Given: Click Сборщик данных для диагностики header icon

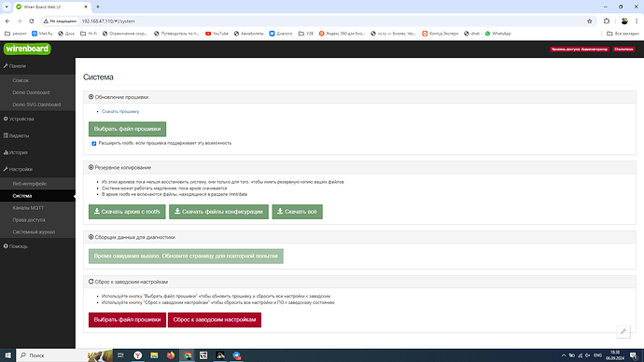Looking at the screenshot, I should click(x=91, y=237).
